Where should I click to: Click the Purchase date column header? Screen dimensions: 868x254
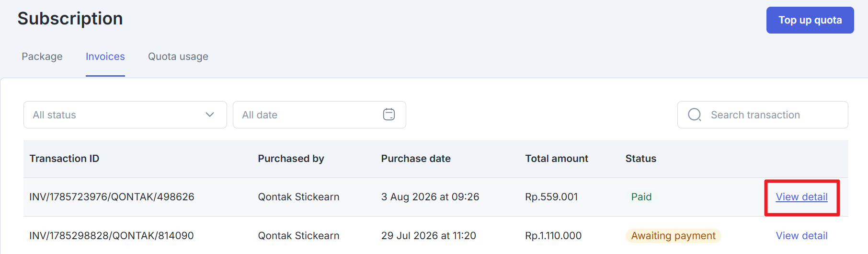click(x=416, y=159)
